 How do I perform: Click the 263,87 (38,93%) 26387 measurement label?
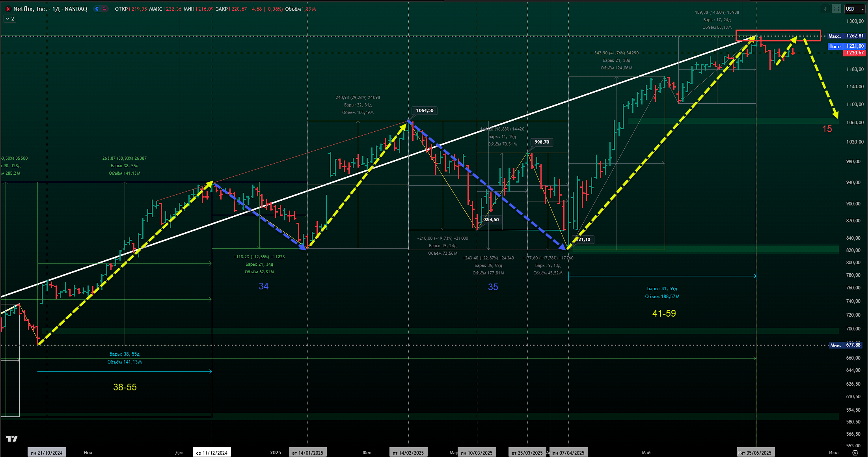[x=125, y=158]
